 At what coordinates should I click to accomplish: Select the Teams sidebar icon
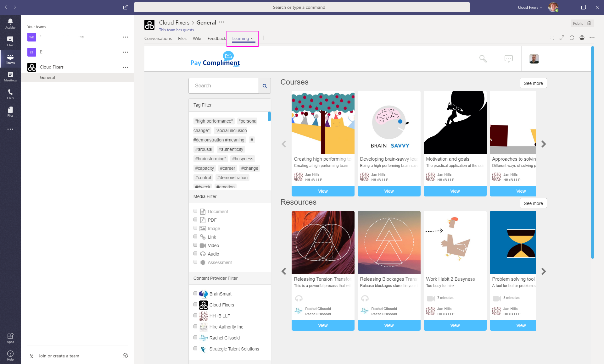(x=10, y=59)
